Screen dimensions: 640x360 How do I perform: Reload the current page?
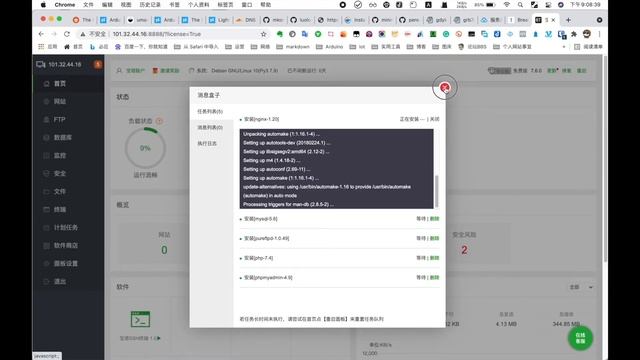click(67, 34)
